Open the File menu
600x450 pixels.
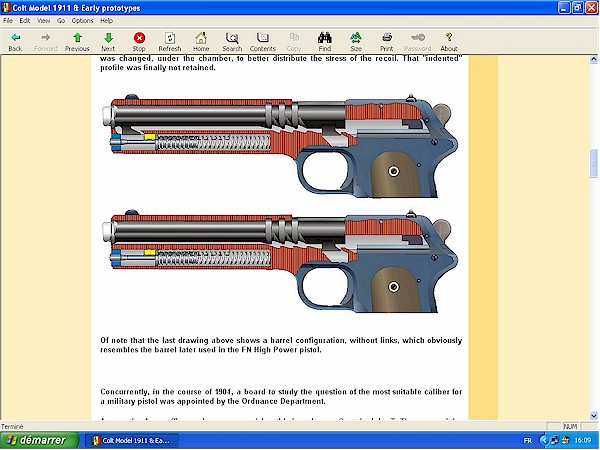pyautogui.click(x=8, y=21)
